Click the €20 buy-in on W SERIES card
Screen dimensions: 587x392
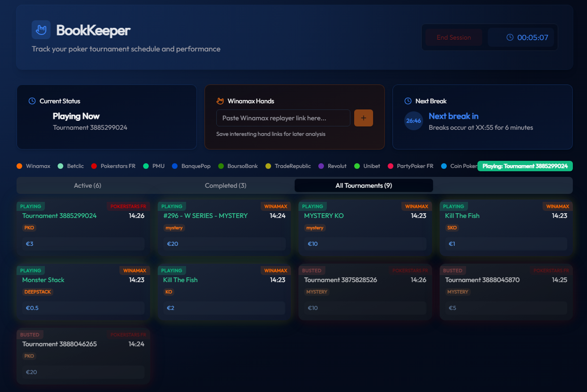tap(224, 244)
